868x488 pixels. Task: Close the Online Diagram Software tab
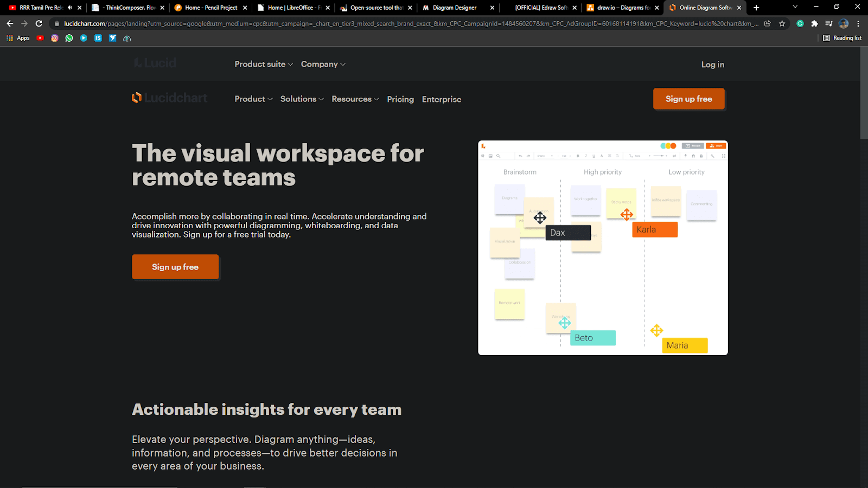(739, 8)
